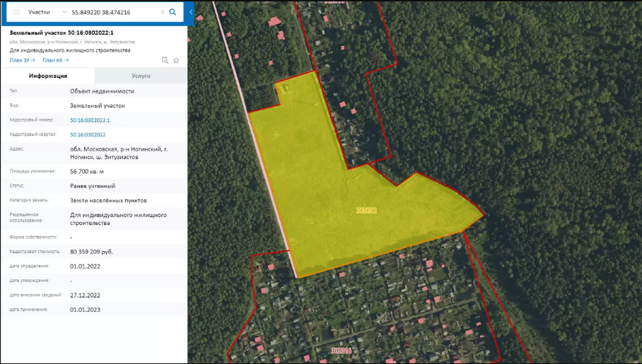Image resolution: width=642 pixels, height=364 pixels.
Task: Click the zoom-to-parcel icon
Action: pyautogui.click(x=165, y=60)
